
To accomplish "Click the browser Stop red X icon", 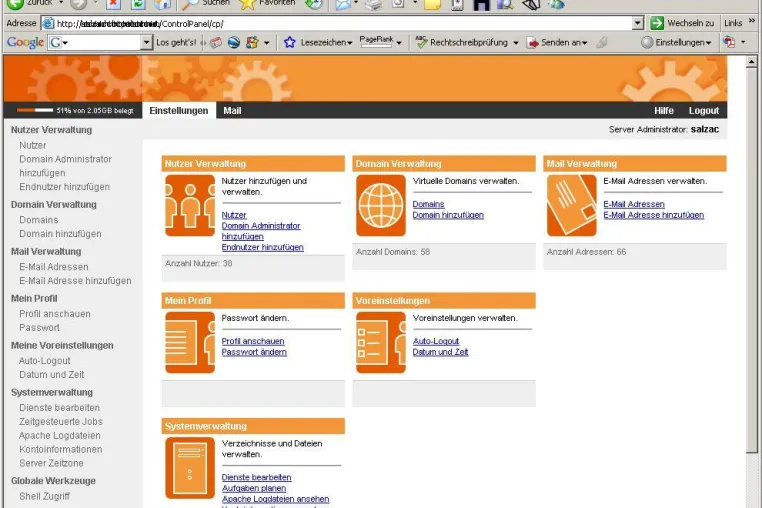I will [113, 4].
